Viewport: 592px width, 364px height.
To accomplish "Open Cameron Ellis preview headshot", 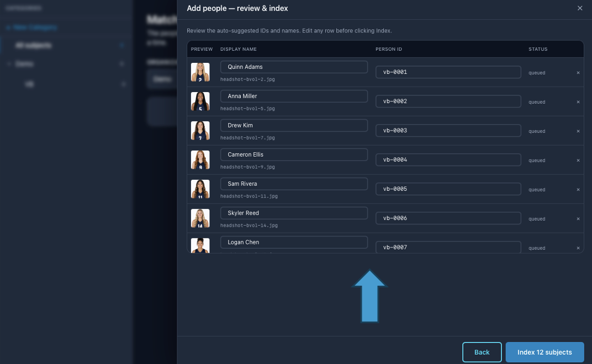I will (x=200, y=160).
